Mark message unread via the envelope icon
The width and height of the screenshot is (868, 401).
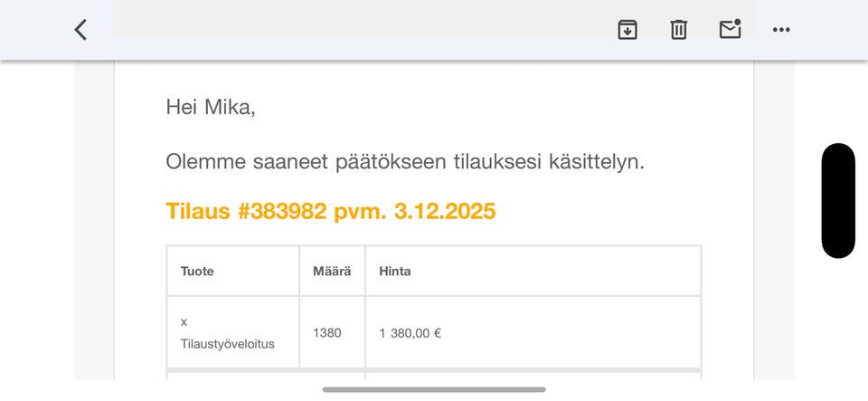coord(730,30)
